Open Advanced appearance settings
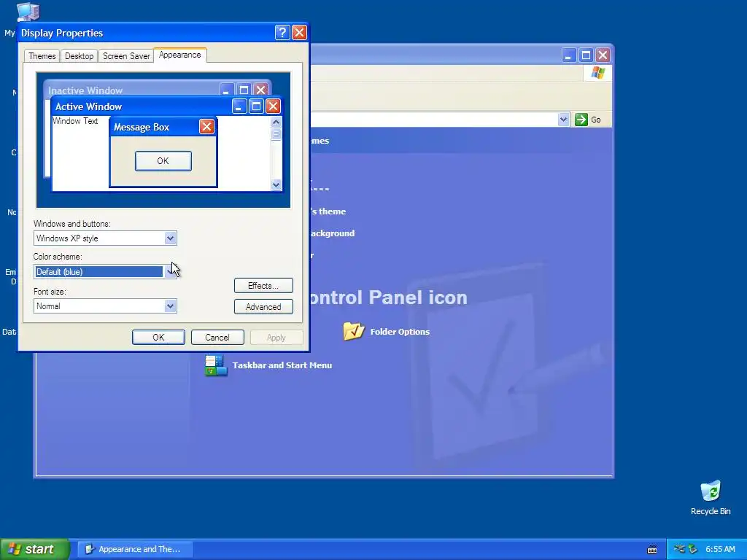The width and height of the screenshot is (747, 560). point(263,307)
